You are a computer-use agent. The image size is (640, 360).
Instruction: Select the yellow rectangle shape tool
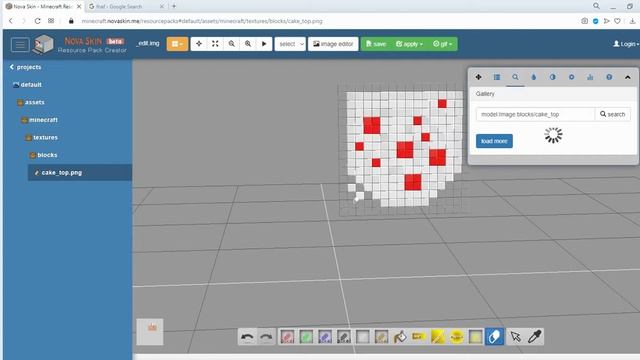419,337
